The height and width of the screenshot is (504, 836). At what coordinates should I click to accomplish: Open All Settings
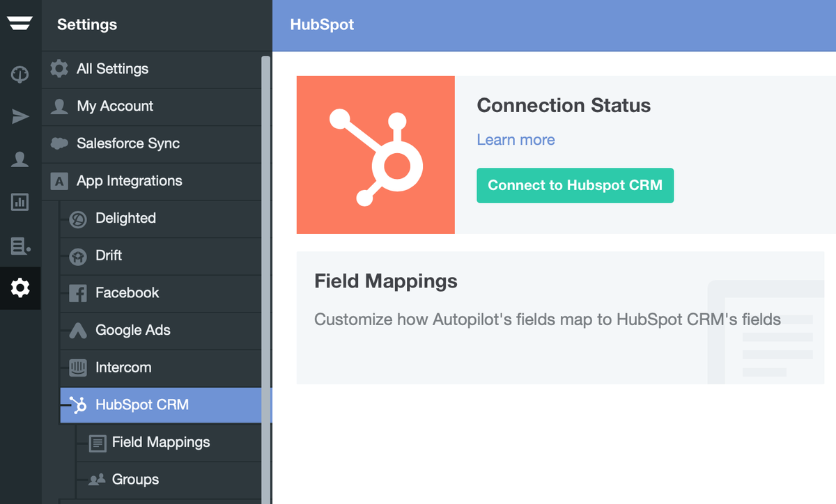(x=112, y=69)
